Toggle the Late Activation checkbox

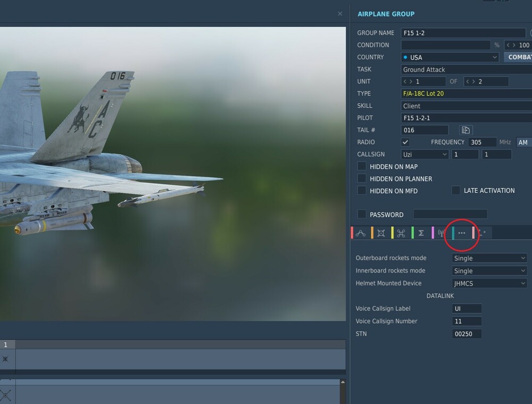pos(456,190)
